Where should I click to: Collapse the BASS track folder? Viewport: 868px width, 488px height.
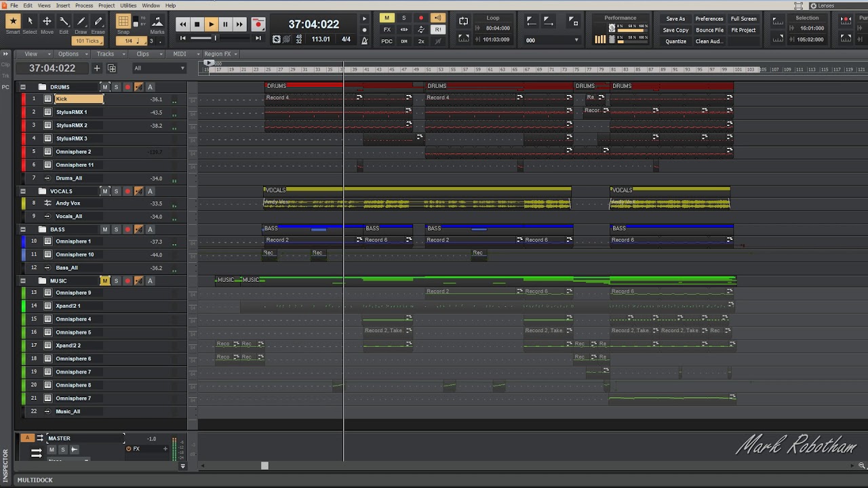(x=22, y=229)
